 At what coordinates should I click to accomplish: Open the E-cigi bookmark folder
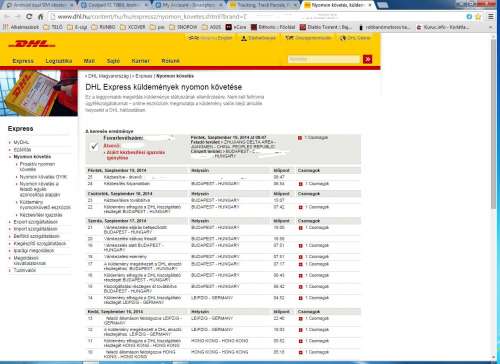(77, 27)
